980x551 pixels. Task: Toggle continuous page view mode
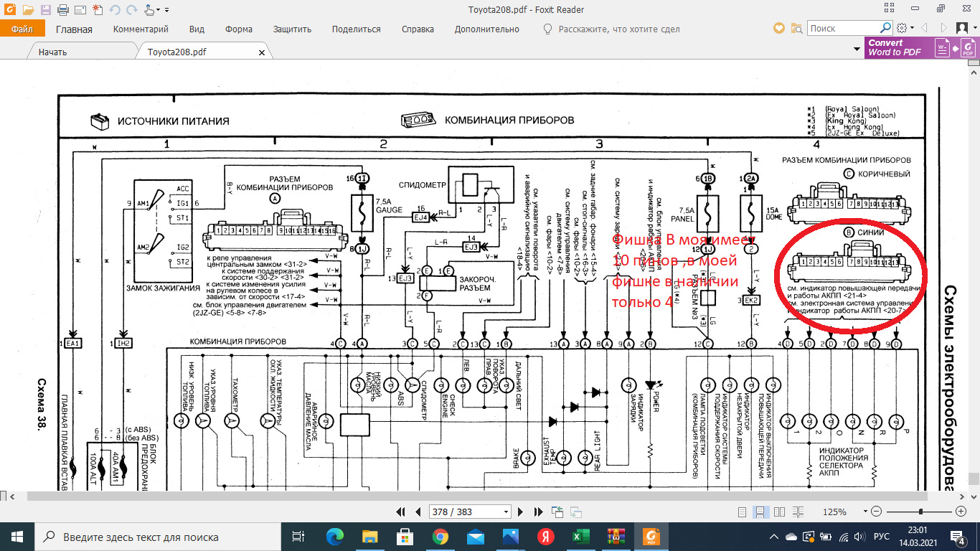(x=760, y=512)
